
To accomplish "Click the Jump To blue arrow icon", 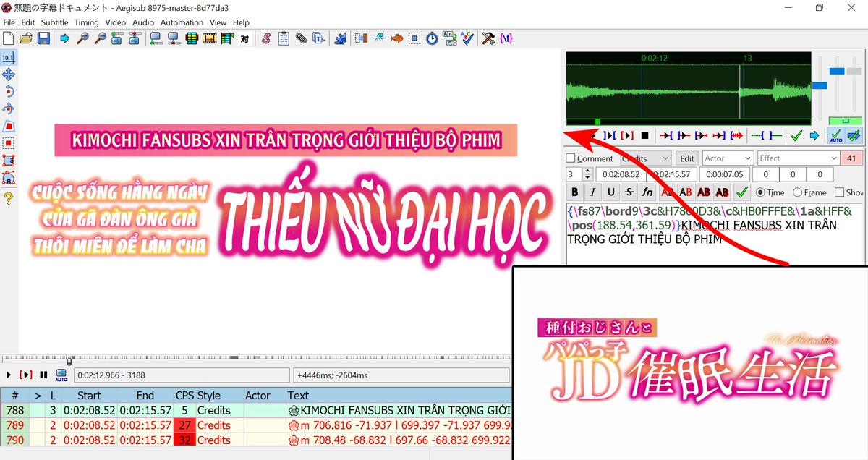I will [x=65, y=38].
